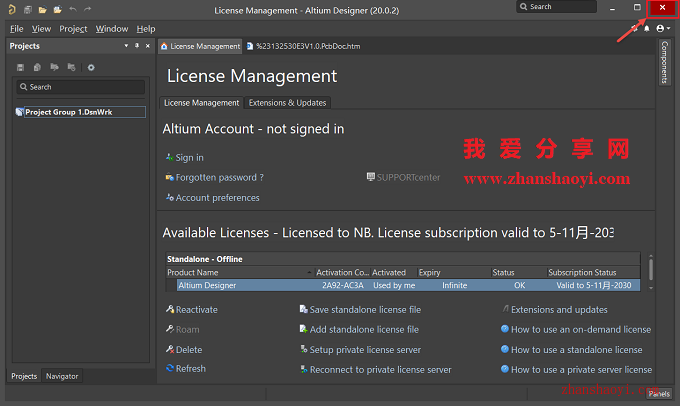The width and height of the screenshot is (680, 406).
Task: Select the Altium Designer license row
Action: point(408,285)
